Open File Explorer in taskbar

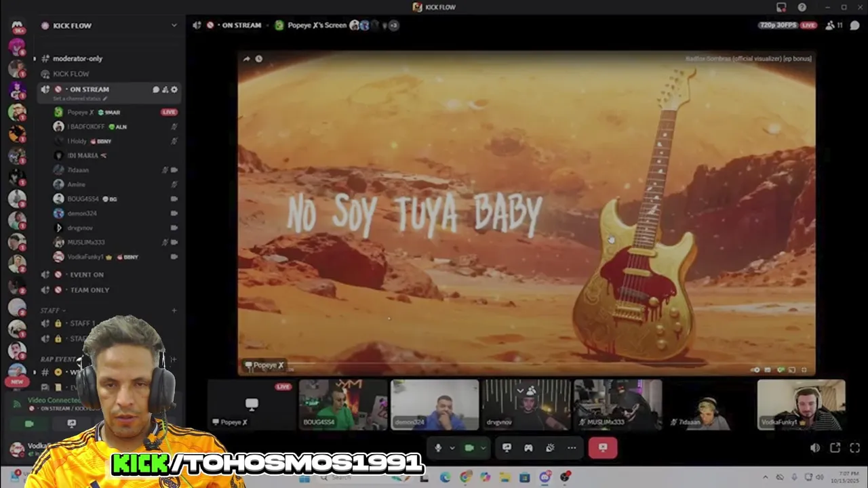click(505, 478)
